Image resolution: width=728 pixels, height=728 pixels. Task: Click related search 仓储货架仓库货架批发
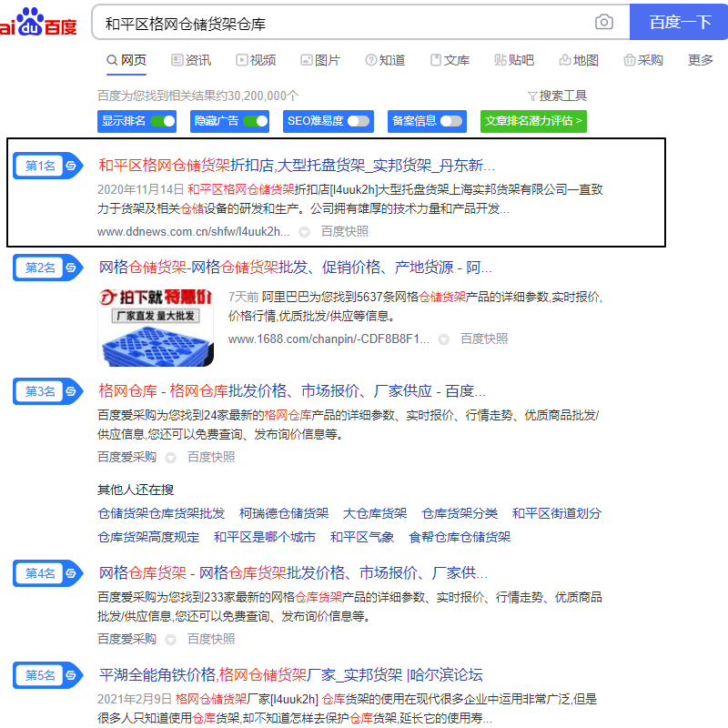click(x=162, y=513)
